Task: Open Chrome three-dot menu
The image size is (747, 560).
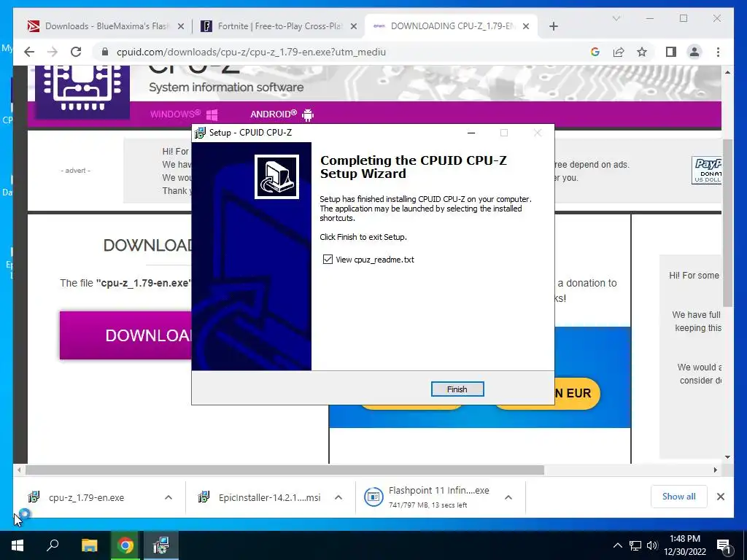Action: click(x=718, y=52)
